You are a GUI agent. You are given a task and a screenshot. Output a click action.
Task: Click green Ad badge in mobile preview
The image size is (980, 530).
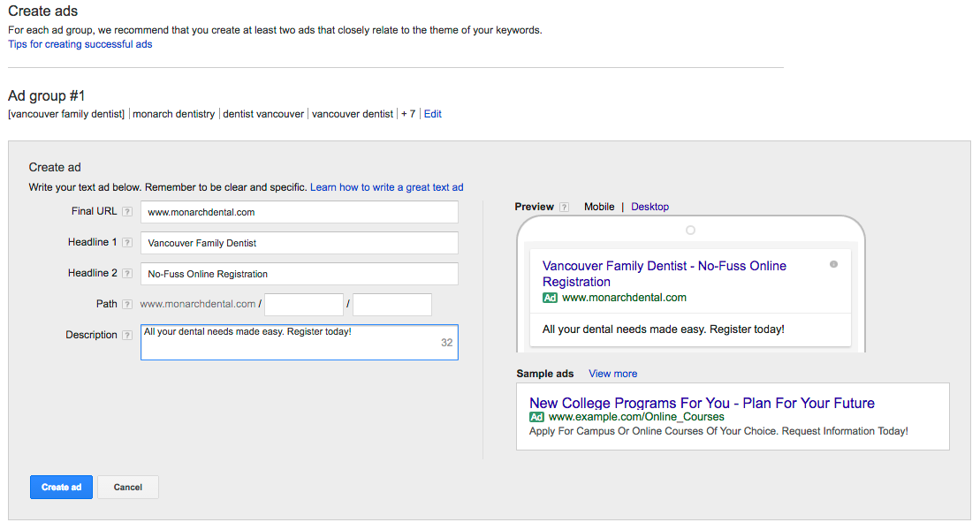tap(550, 299)
